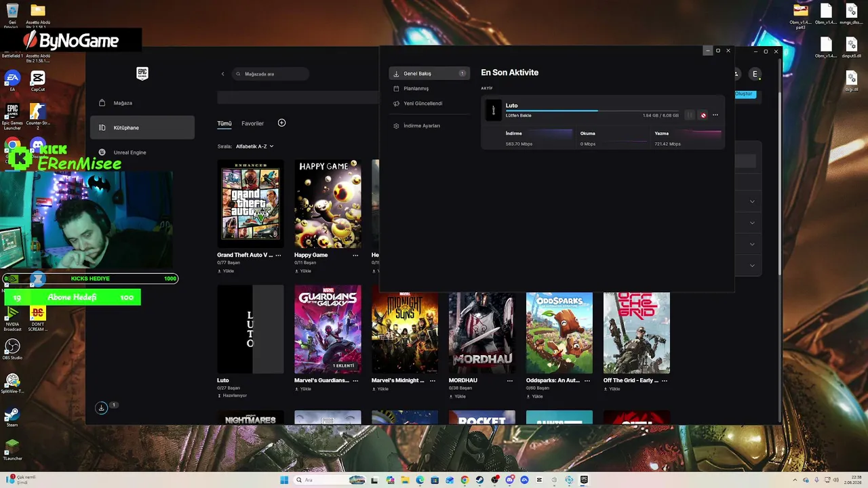Open Oddsparks options menu
The height and width of the screenshot is (488, 868).
pos(587,380)
